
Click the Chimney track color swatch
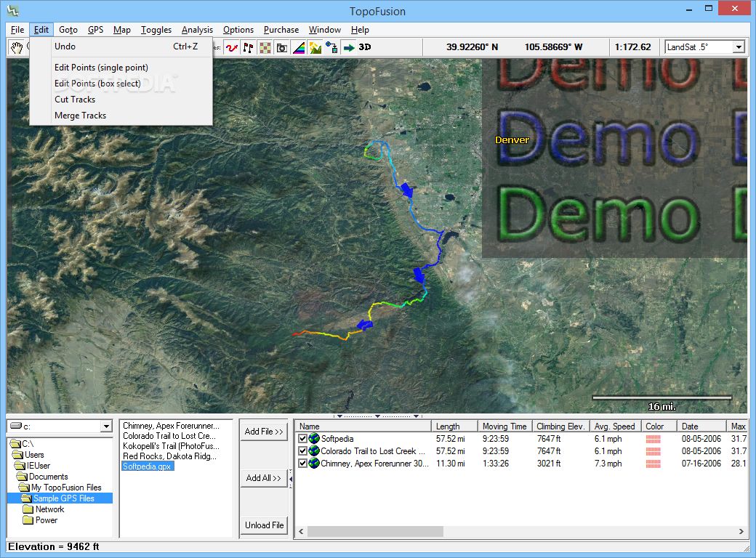coord(654,464)
